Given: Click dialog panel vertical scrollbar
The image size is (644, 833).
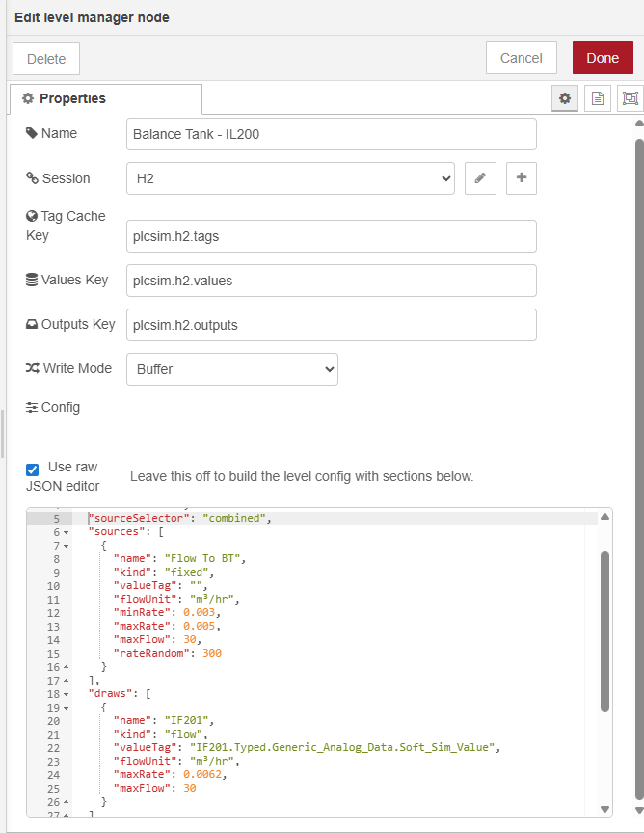Looking at the screenshot, I should tap(640, 470).
